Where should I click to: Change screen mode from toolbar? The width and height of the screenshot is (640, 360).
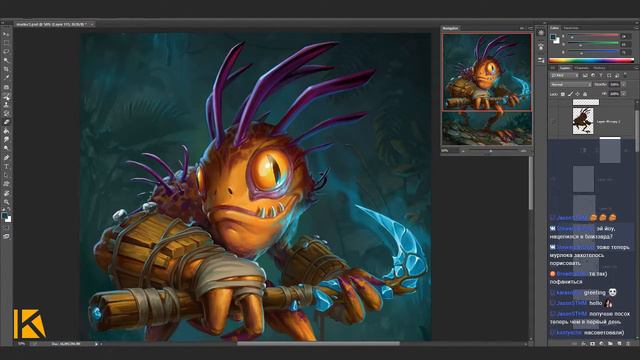(x=6, y=236)
